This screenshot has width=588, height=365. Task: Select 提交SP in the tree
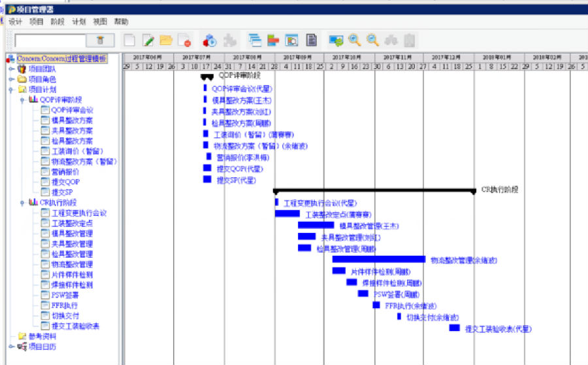point(62,192)
